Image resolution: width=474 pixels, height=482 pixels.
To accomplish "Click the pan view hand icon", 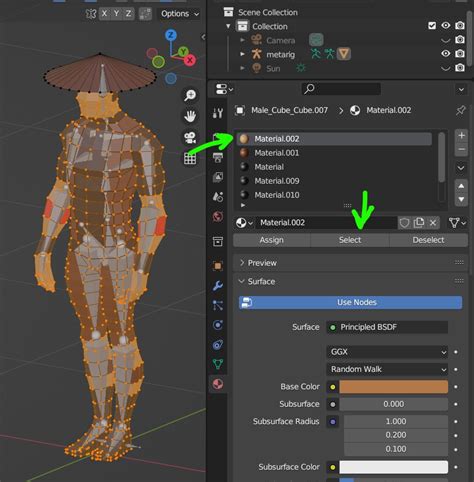I will tap(190, 116).
